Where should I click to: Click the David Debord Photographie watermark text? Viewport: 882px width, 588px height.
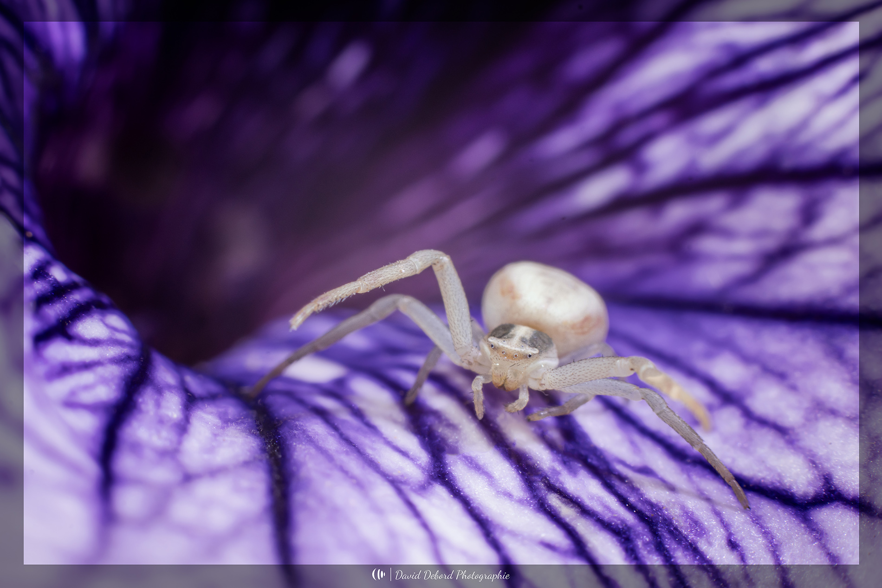pyautogui.click(x=452, y=575)
